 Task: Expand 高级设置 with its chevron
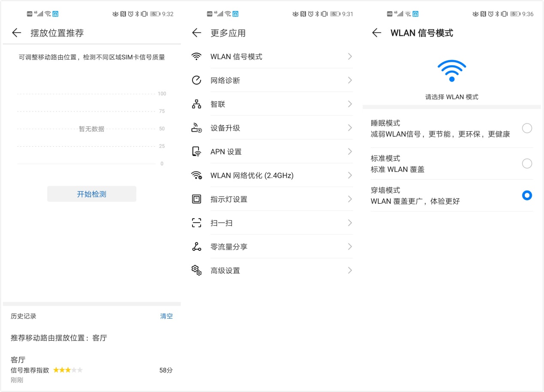coord(350,270)
